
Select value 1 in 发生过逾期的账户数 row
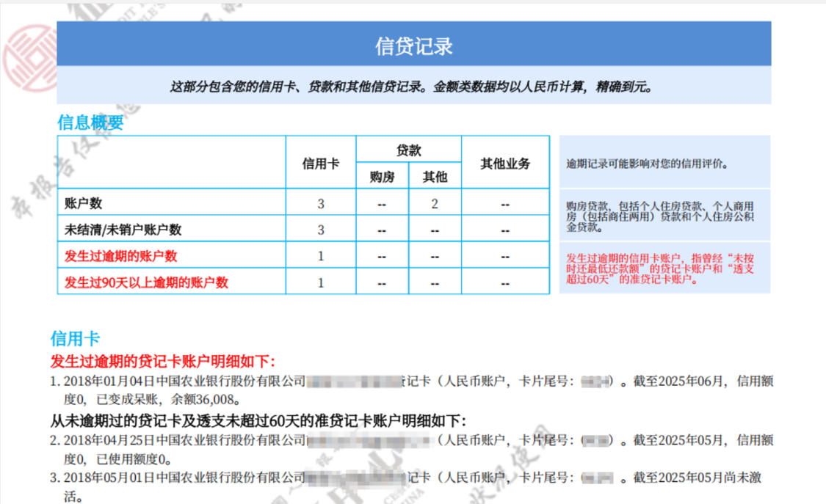pyautogui.click(x=321, y=256)
